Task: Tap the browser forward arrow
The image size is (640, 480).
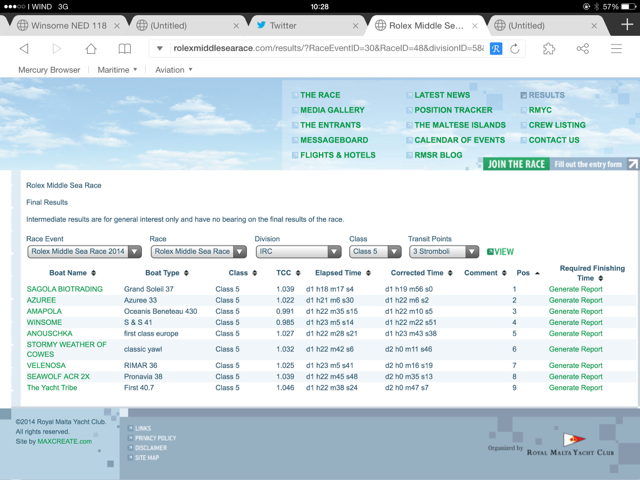Action: (x=57, y=49)
